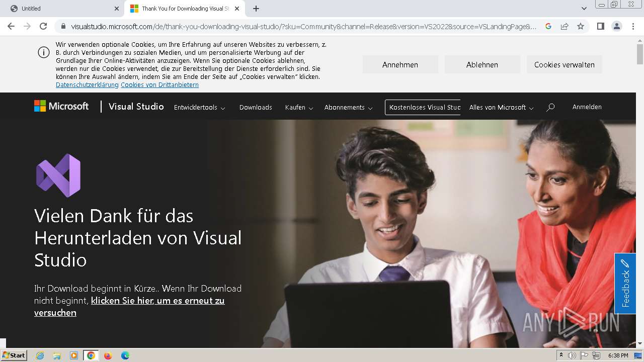
Task: Close the Untitled tab
Action: (117, 9)
